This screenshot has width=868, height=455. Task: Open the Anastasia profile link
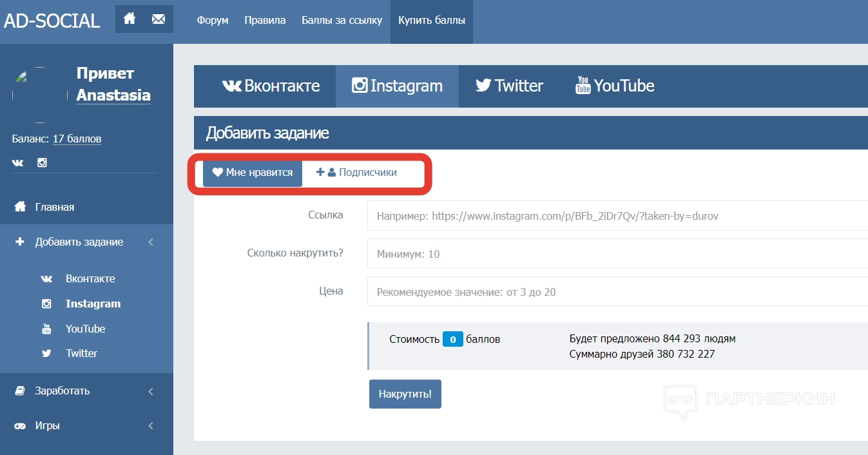(113, 95)
